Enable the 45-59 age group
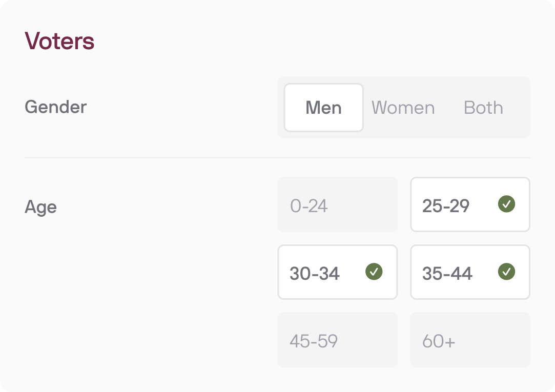 tap(337, 339)
